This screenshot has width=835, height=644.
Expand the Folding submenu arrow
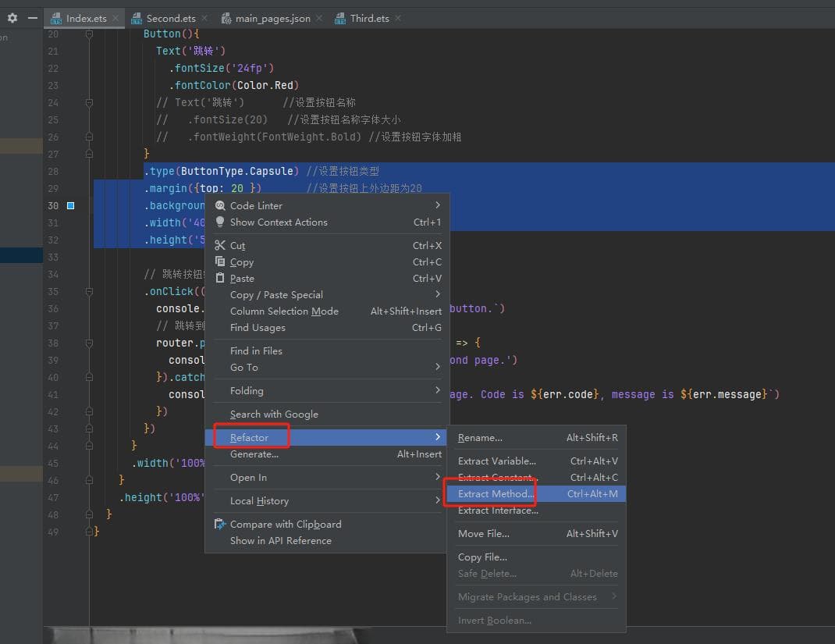coord(438,390)
